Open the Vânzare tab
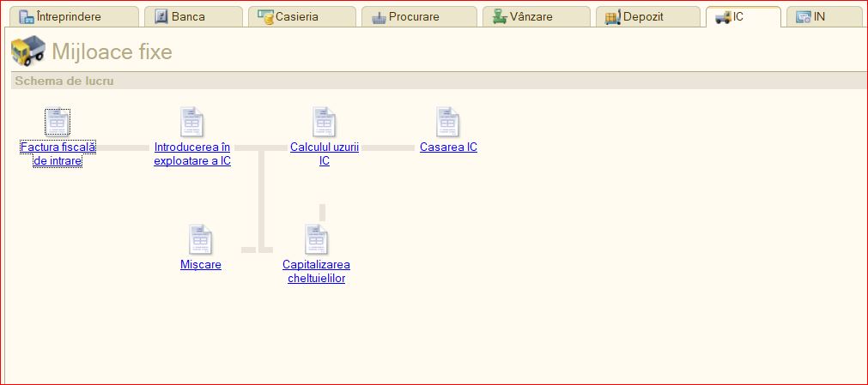This screenshot has height=385, width=868. click(x=527, y=16)
